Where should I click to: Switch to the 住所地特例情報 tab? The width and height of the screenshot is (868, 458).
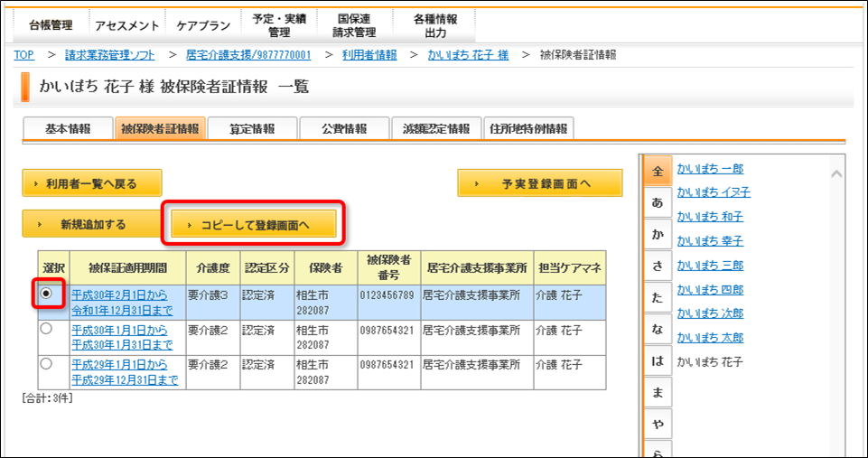click(528, 129)
